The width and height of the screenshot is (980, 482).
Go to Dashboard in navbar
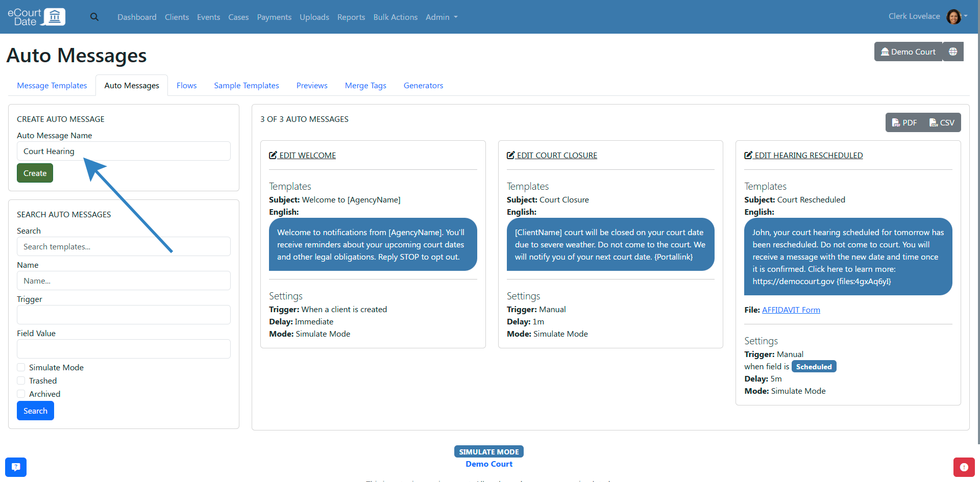point(137,17)
